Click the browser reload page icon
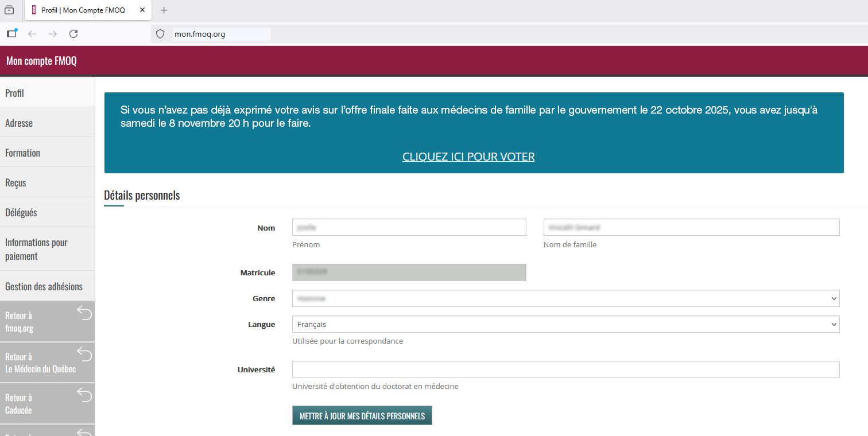Viewport: 868px width, 436px height. tap(73, 34)
